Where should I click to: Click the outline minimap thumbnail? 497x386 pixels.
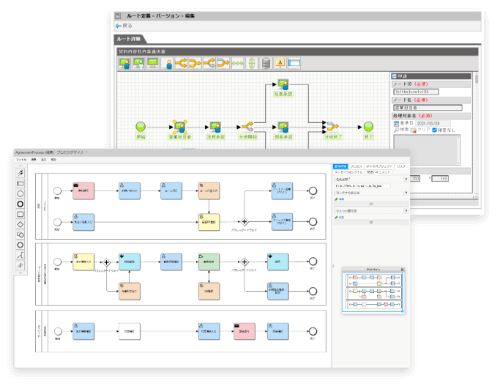pyautogui.click(x=373, y=292)
